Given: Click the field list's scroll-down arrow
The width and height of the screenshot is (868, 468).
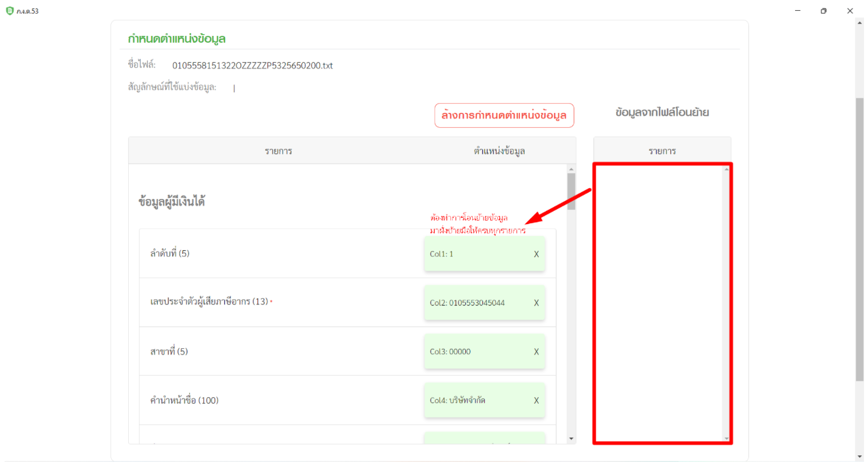Looking at the screenshot, I should click(571, 438).
